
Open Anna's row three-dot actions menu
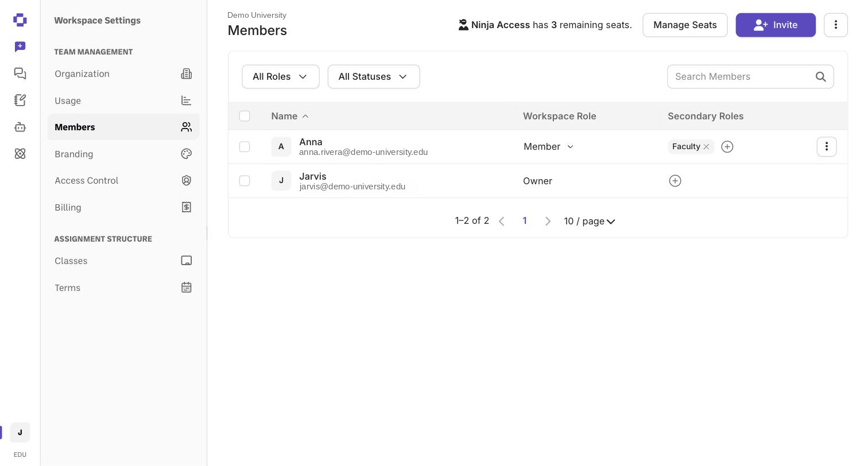pos(827,147)
